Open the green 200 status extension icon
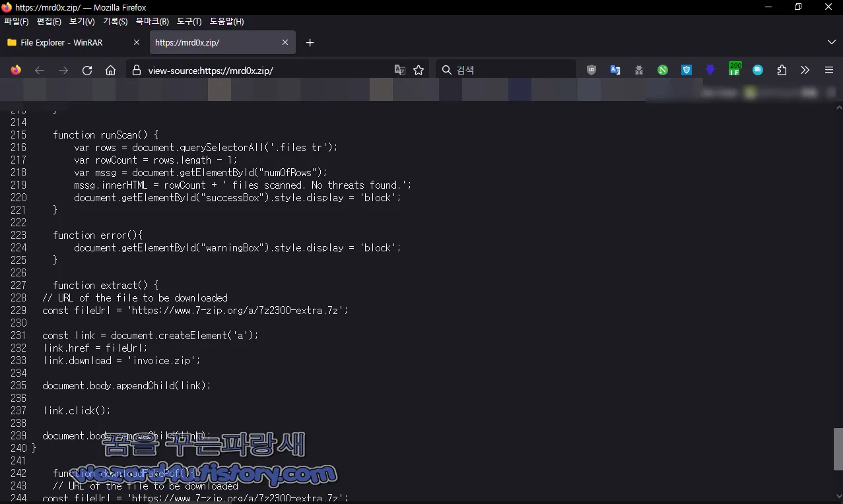Image resolution: width=843 pixels, height=504 pixels. 735,69
